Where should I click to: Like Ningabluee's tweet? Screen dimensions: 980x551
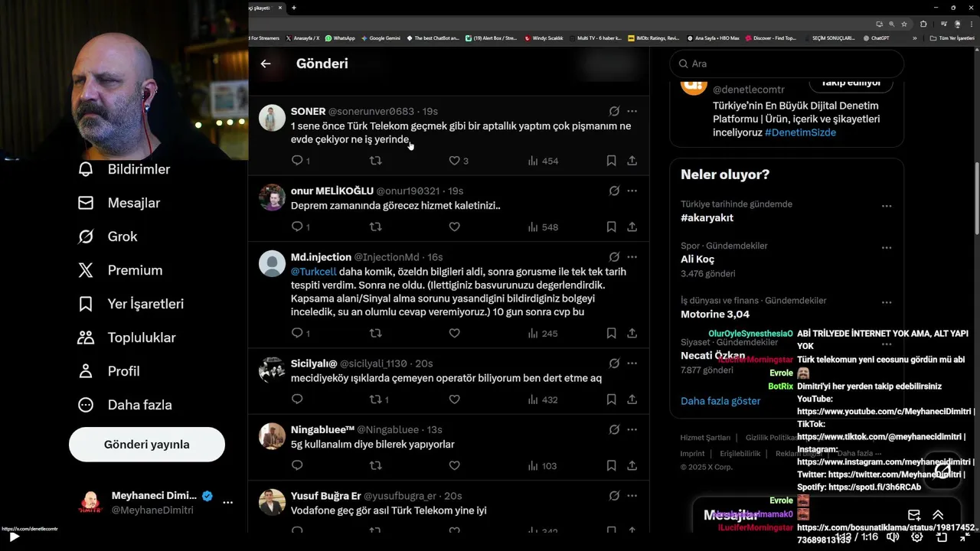tap(454, 465)
